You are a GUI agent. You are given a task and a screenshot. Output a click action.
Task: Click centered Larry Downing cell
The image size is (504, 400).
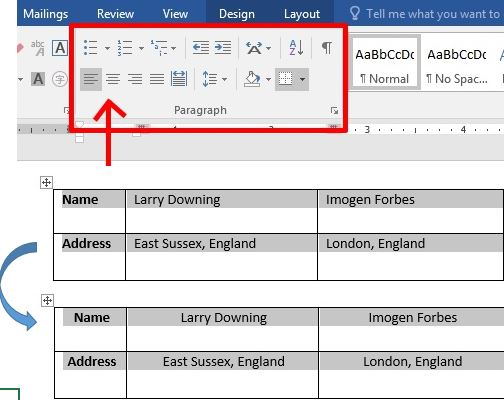point(223,329)
